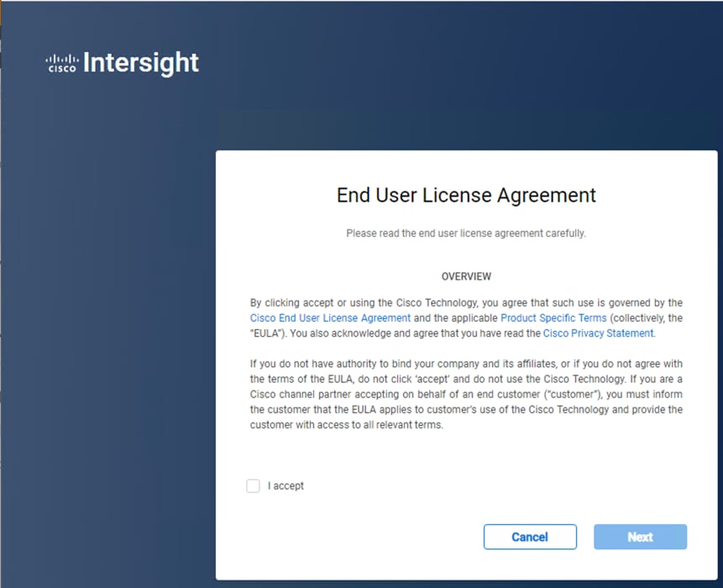Click the paragraph starting 'If you do not have authority'

(x=466, y=394)
